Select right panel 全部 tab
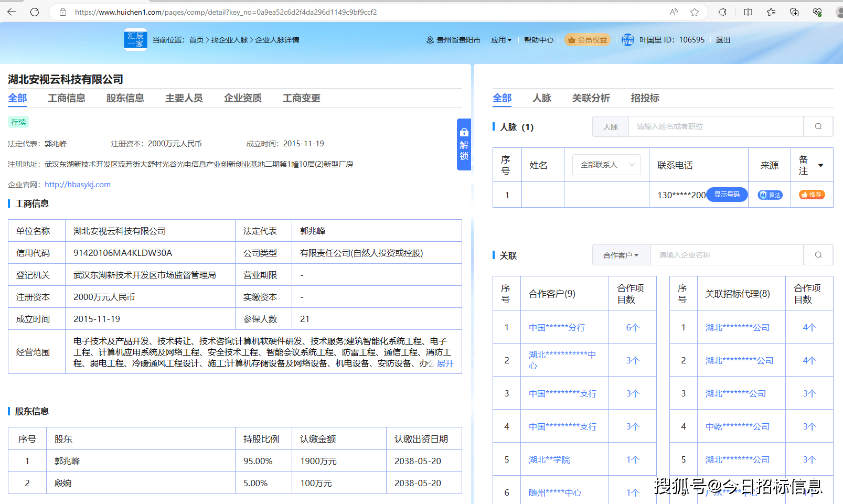 point(502,98)
